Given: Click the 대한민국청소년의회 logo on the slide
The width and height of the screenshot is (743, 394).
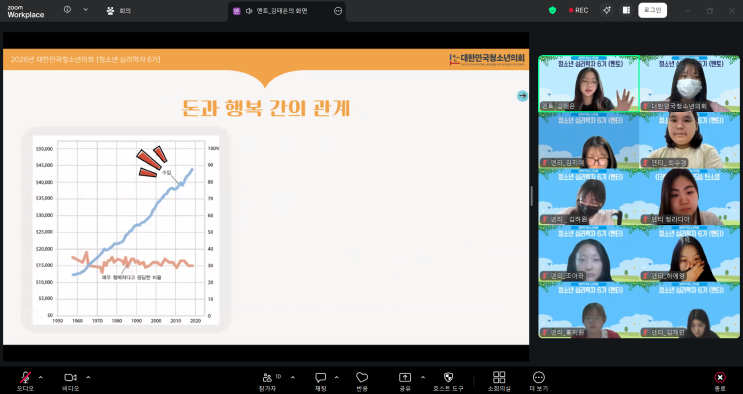Looking at the screenshot, I should [487, 59].
